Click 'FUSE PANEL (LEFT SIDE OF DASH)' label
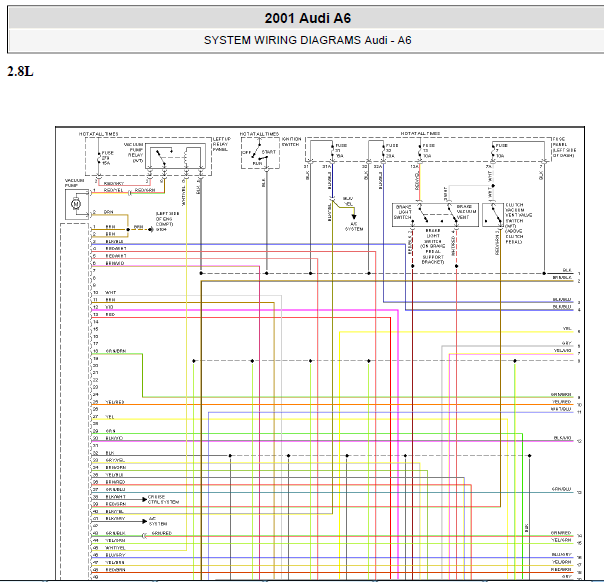Screen dimensions: 604x582 coord(564,147)
